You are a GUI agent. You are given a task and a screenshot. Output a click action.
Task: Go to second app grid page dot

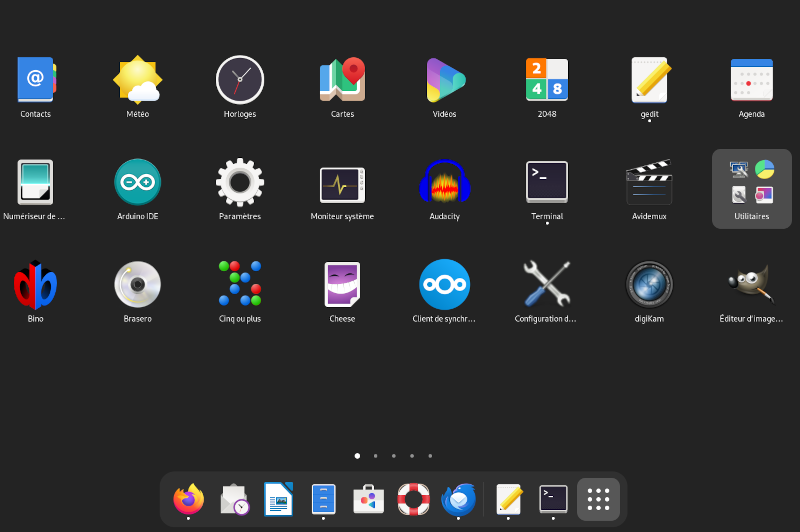point(376,456)
